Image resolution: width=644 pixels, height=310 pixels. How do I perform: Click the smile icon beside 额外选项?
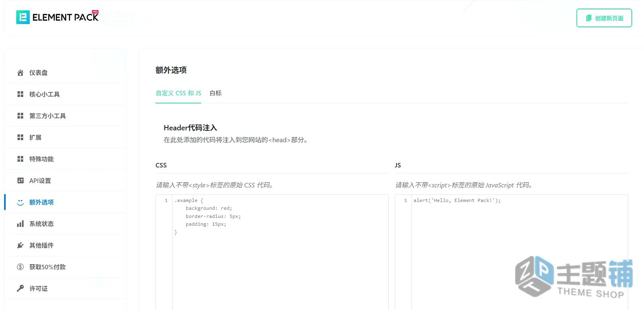point(20,202)
